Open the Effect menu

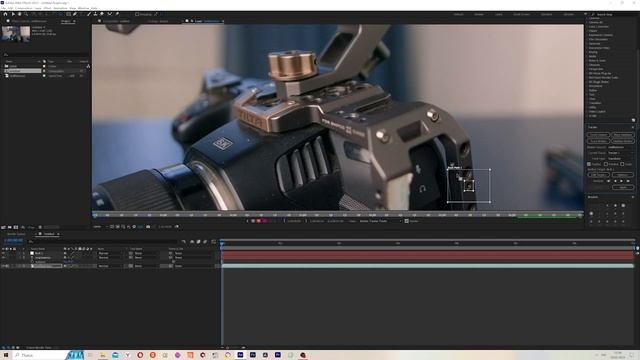pos(47,8)
